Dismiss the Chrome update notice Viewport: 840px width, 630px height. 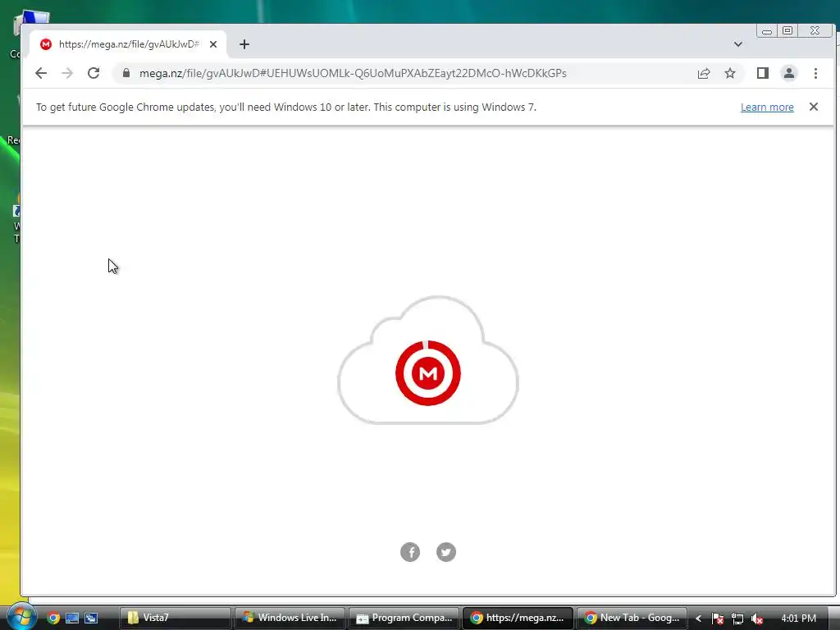tap(813, 107)
